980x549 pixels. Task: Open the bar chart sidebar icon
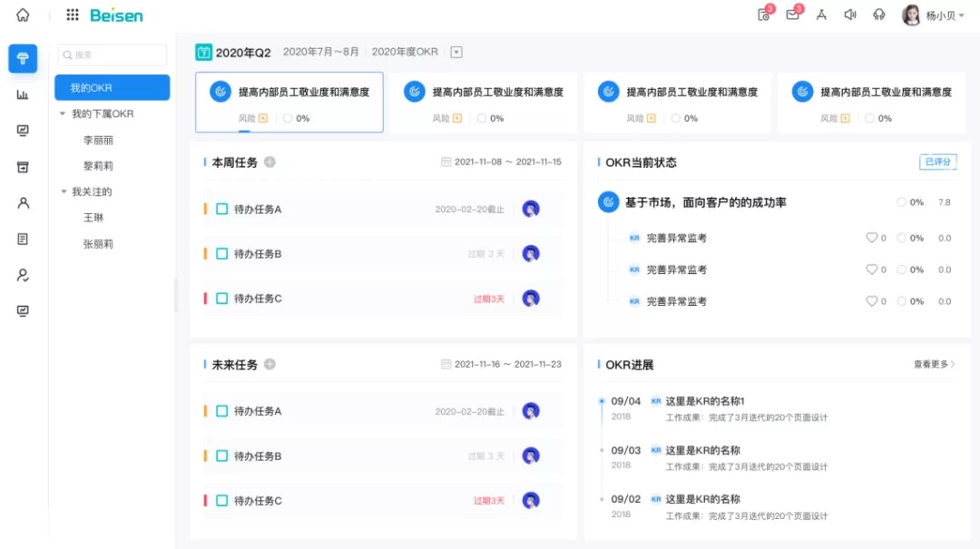[x=23, y=95]
